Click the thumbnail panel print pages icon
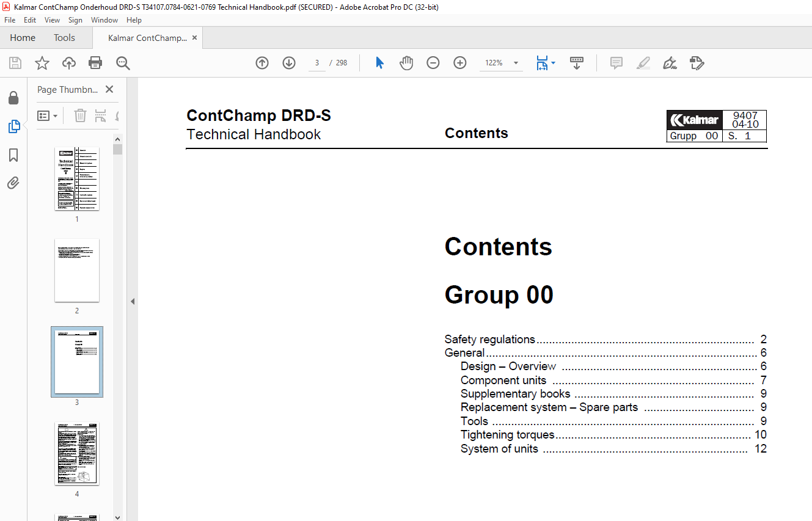Image resolution: width=812 pixels, height=521 pixels. click(x=101, y=115)
